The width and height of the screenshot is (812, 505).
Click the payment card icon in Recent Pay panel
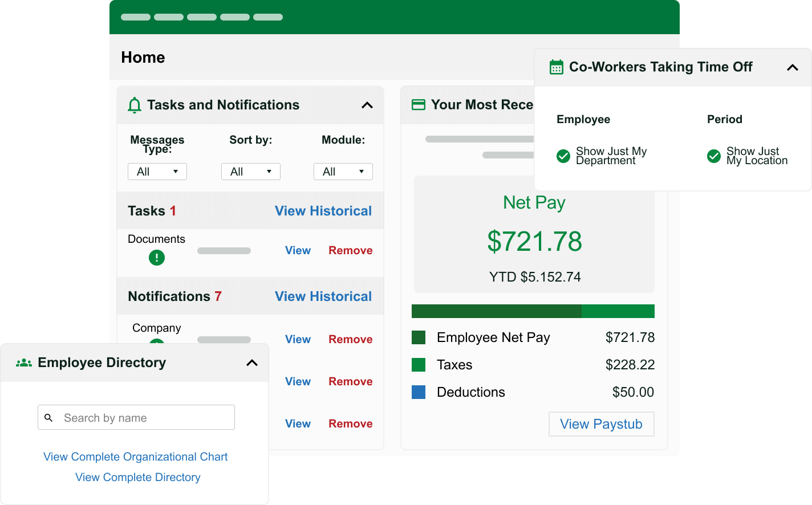[419, 104]
